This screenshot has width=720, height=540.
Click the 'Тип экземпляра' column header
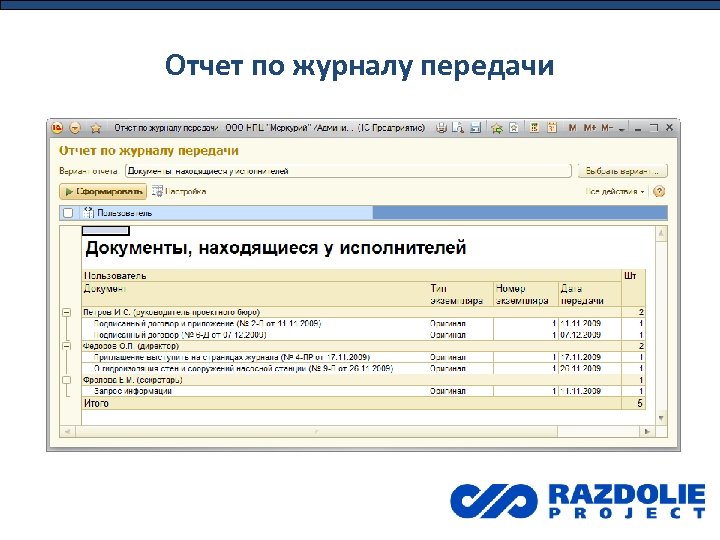[461, 294]
